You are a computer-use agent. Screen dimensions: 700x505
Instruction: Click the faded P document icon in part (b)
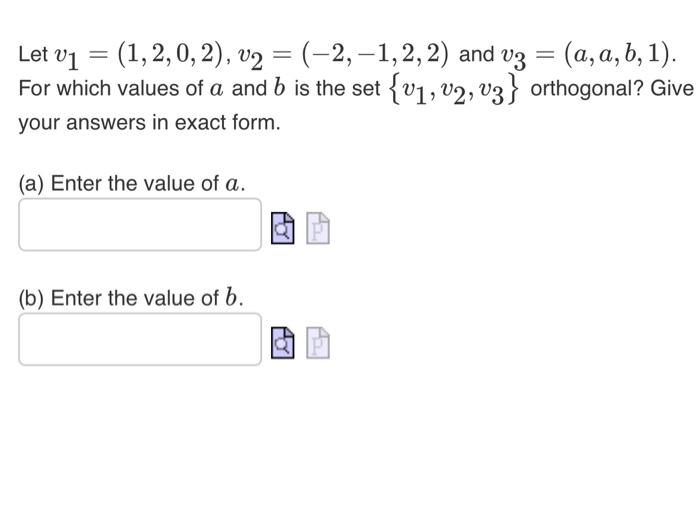[318, 343]
